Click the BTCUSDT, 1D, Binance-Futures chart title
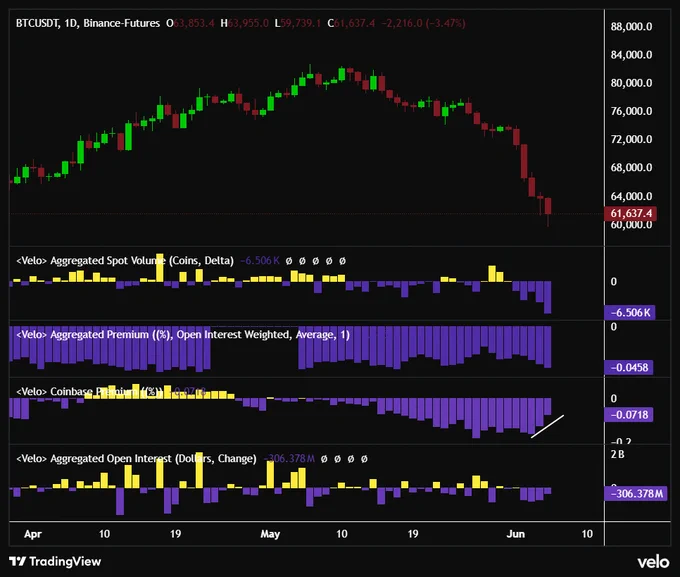Viewport: 680px width, 577px height. click(x=88, y=23)
